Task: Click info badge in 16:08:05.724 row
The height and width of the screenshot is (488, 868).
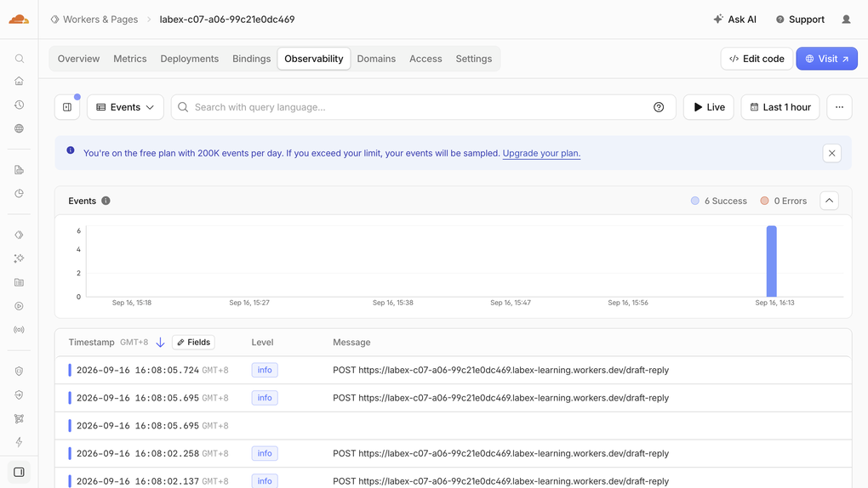Action: [265, 370]
